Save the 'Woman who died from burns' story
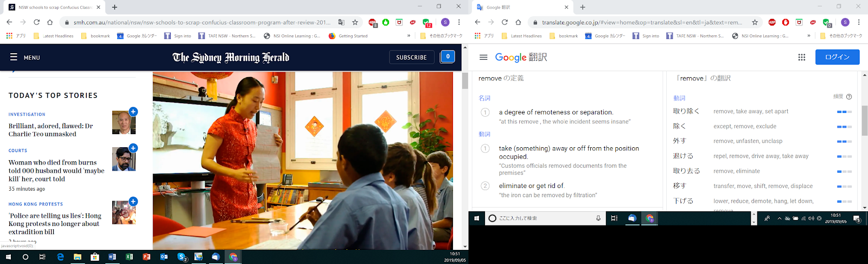The height and width of the screenshot is (264, 868). [x=133, y=148]
